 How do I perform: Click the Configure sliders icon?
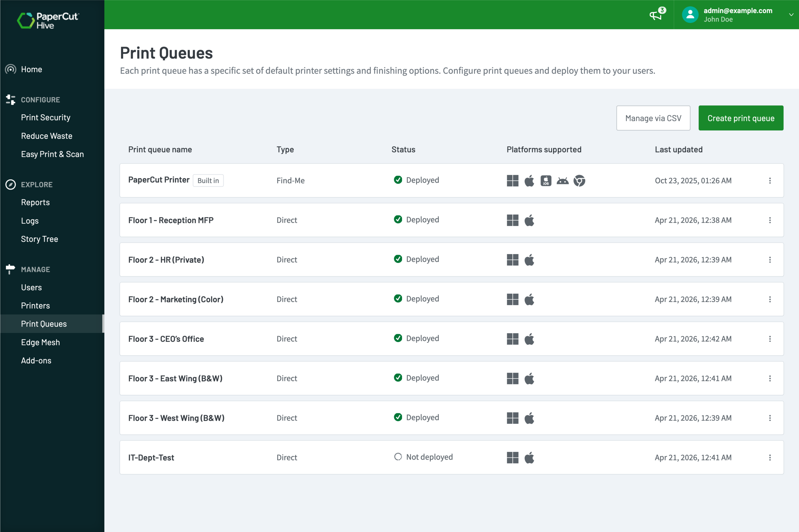10,100
